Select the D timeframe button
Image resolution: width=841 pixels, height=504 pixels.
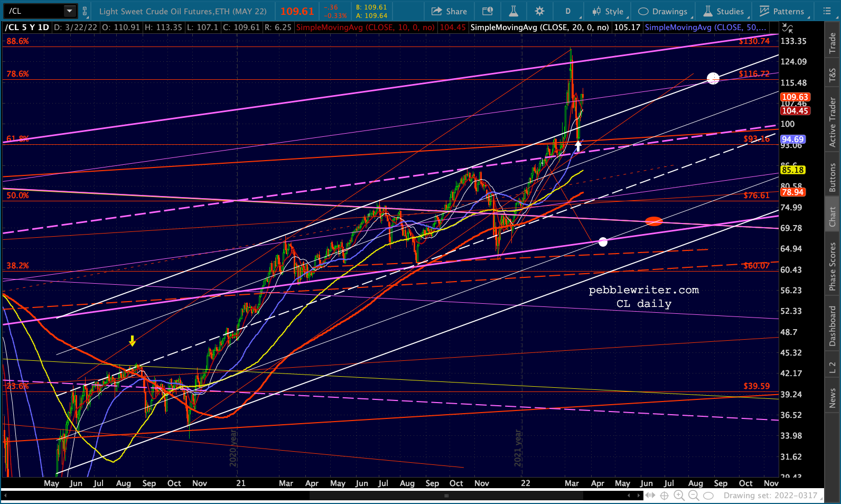pos(568,11)
